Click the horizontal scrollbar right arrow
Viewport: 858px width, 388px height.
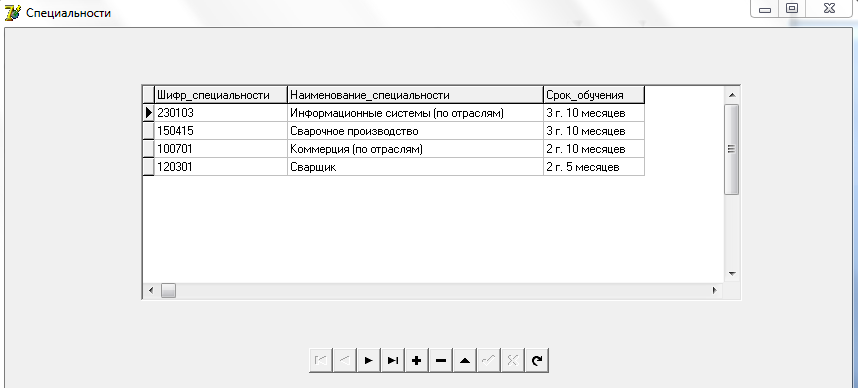(715, 291)
